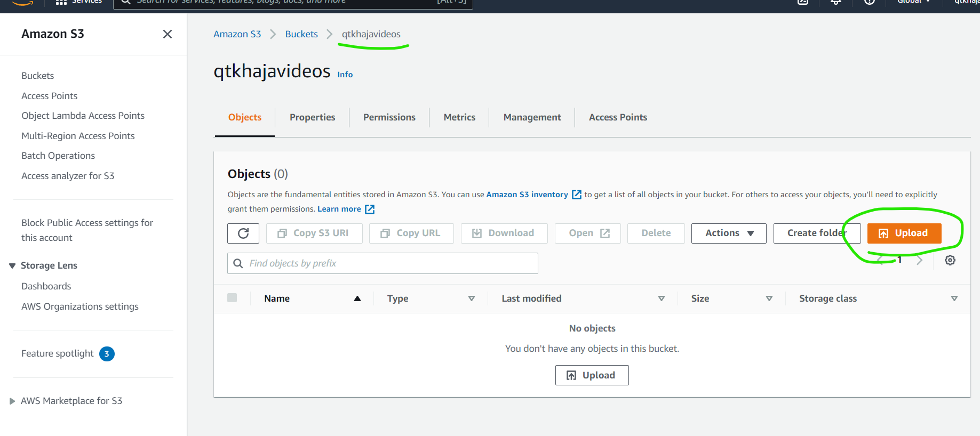Tick the select-all objects checkbox

232,298
